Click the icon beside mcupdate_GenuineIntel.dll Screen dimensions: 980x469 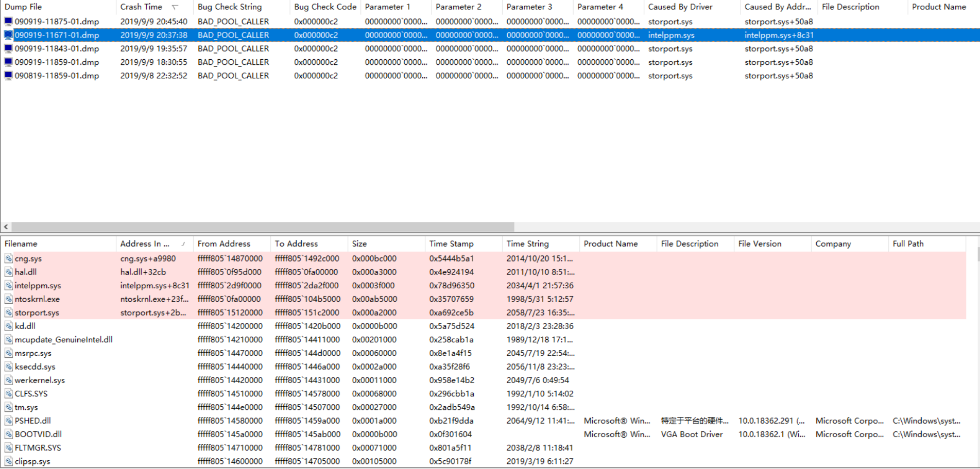(x=9, y=339)
